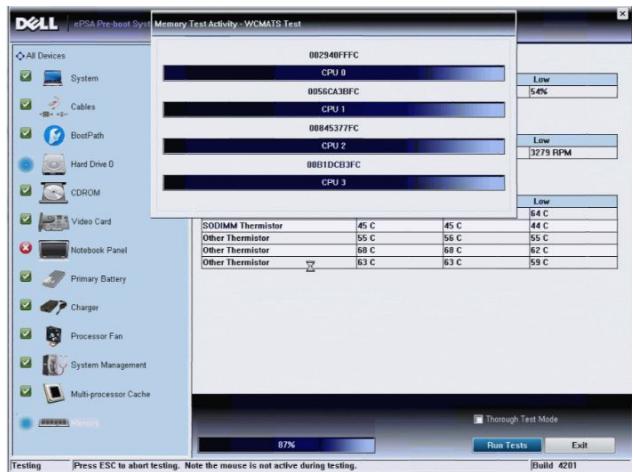Click the 0056CA3BFC memory address
Screen dimensions: 633x472
(x=333, y=92)
